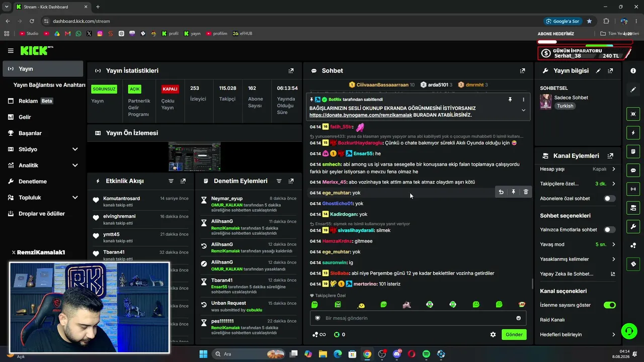
Task: Reply to ege_muhtar's hovered message
Action: tap(501, 192)
